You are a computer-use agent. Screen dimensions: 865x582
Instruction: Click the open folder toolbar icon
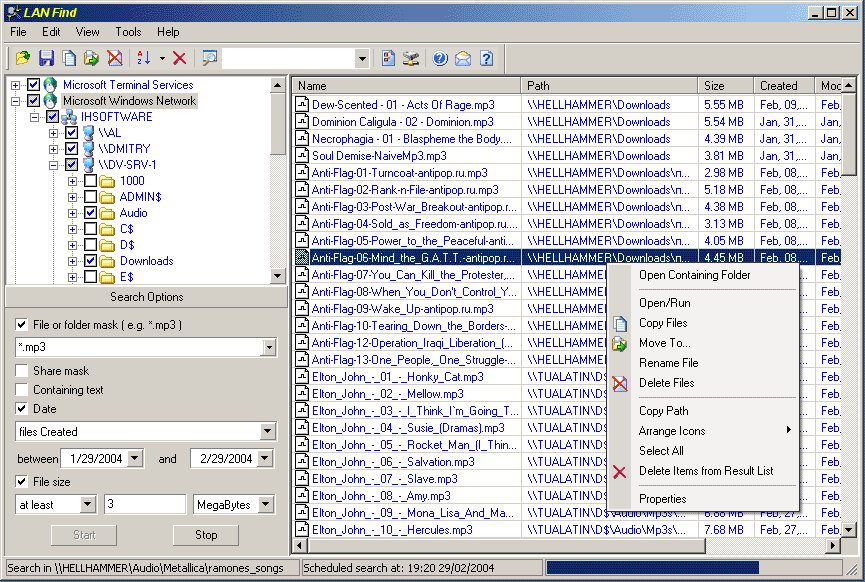click(x=22, y=59)
